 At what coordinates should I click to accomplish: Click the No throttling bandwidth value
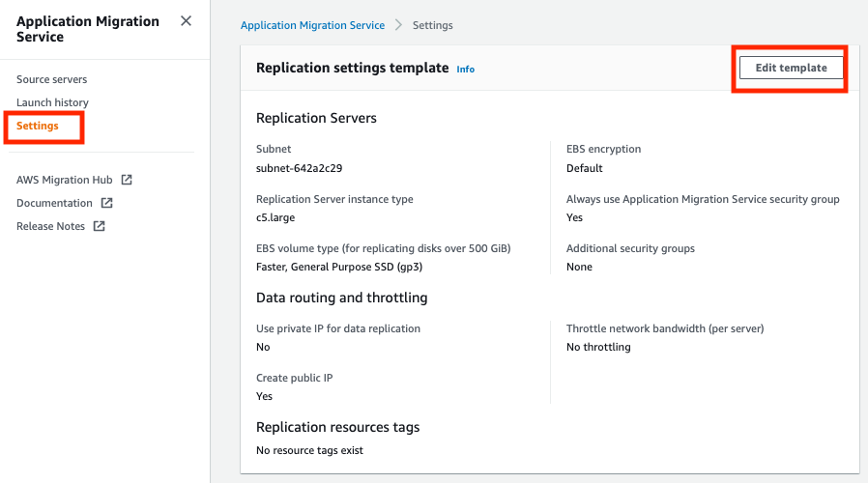[x=598, y=347]
